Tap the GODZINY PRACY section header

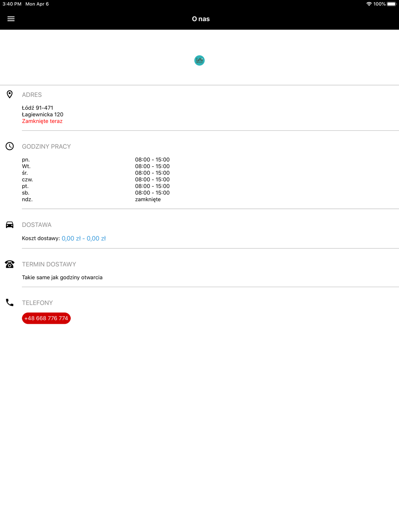click(46, 146)
